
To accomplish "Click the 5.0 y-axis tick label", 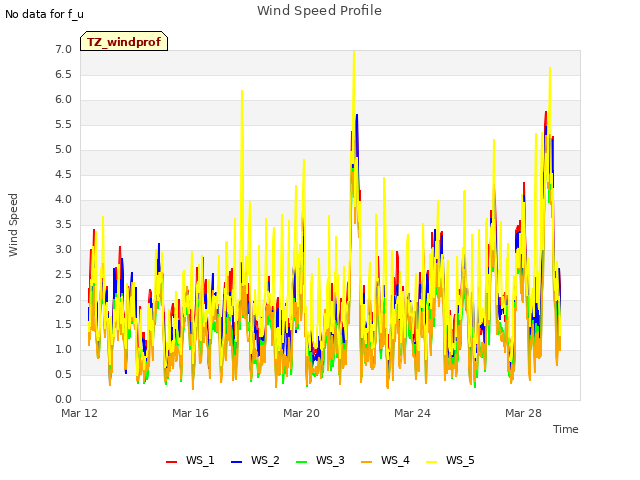I will pos(63,150).
